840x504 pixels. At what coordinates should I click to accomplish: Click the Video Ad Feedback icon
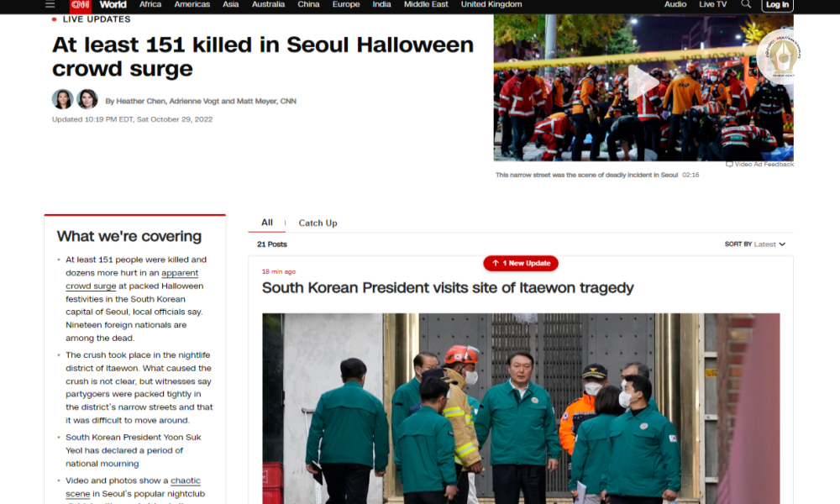click(729, 165)
